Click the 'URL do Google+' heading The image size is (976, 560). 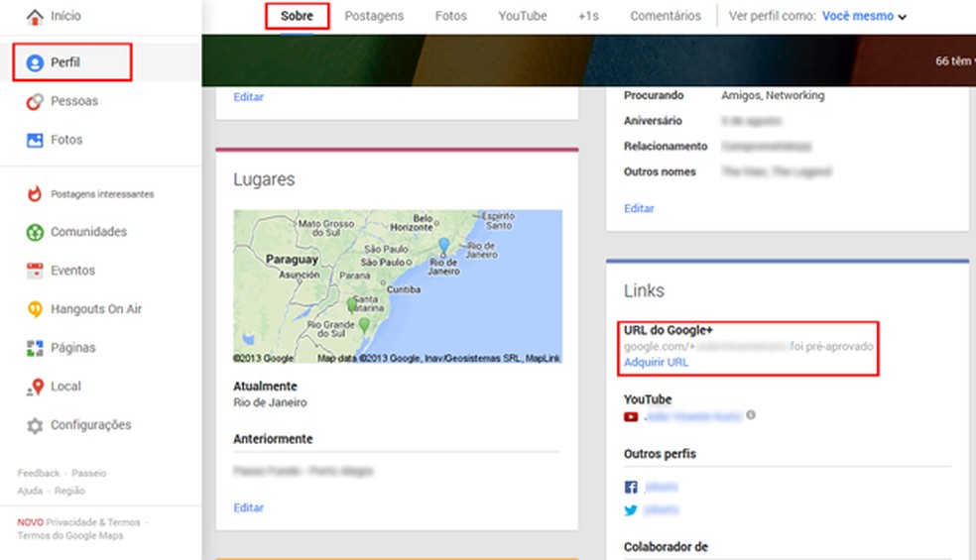coord(669,330)
